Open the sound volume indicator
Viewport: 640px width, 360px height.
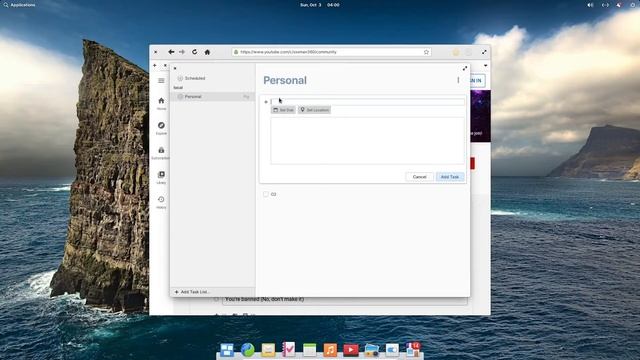[590, 5]
